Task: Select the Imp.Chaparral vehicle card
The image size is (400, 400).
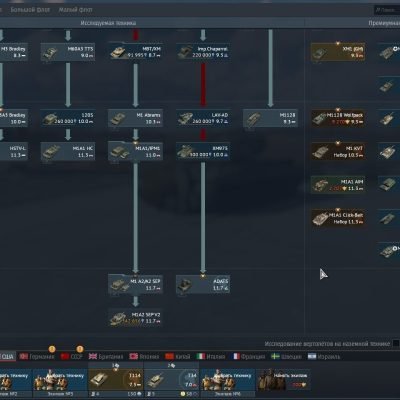Action: 203,52
